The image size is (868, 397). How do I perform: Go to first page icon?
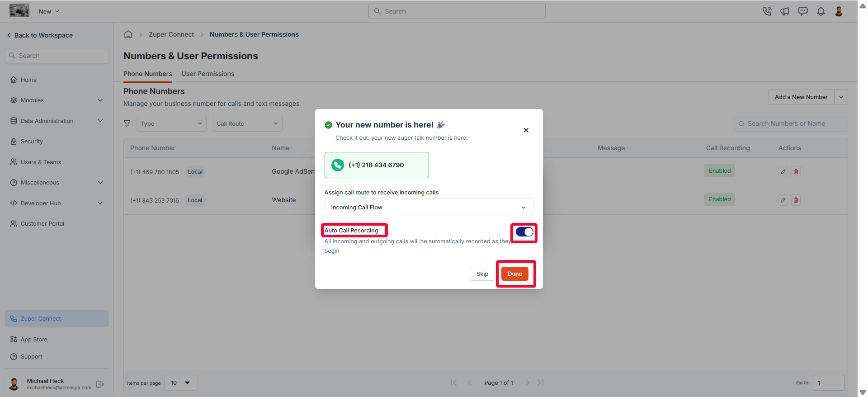(x=453, y=383)
